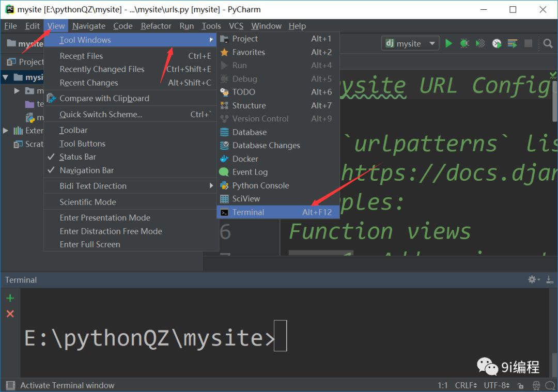
Task: Choose Enter Presentation Mode
Action: (x=130, y=218)
